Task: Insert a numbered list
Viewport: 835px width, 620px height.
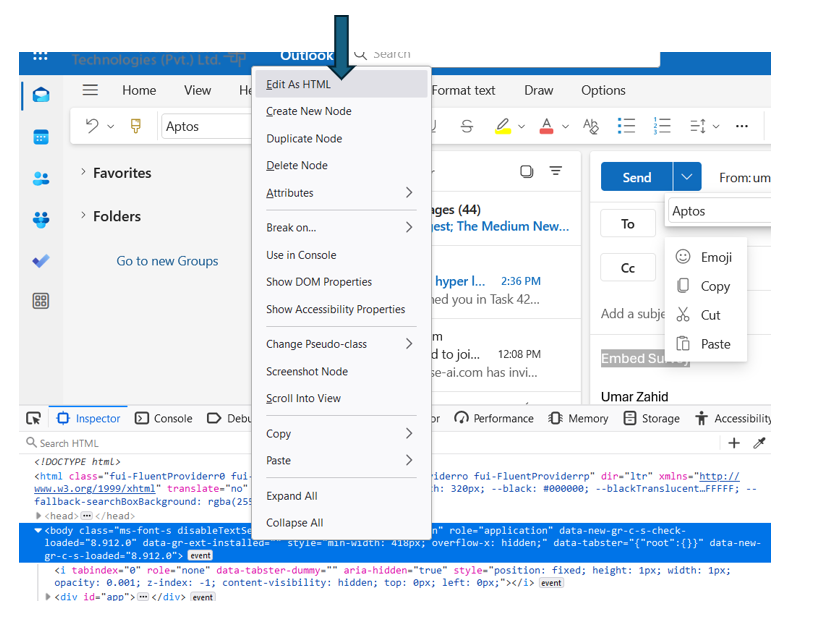Action: (x=662, y=126)
